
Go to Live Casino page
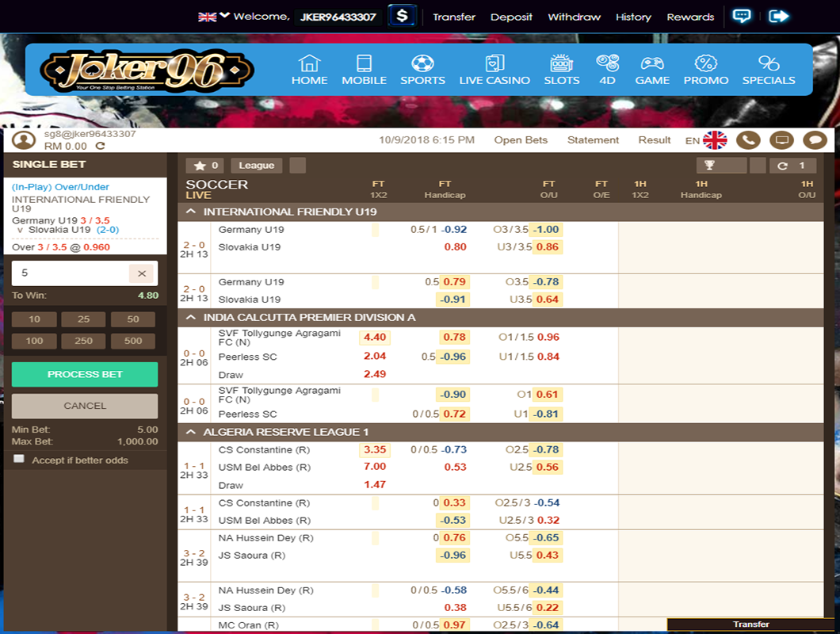pos(494,70)
